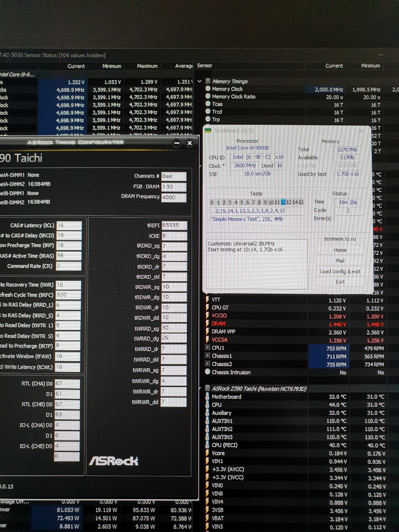Sort by the Sensor column header
Image resolution: width=399 pixels, height=532 pixels.
click(204, 66)
